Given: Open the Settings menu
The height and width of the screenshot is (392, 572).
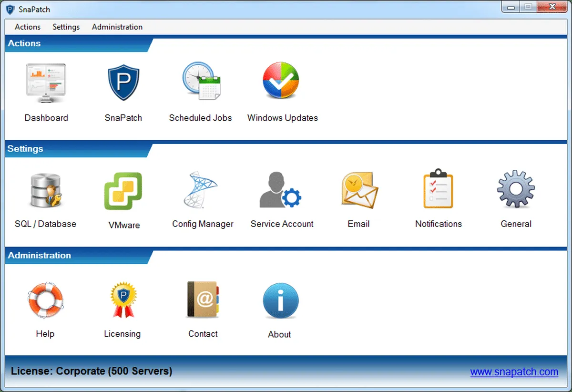Looking at the screenshot, I should 66,27.
